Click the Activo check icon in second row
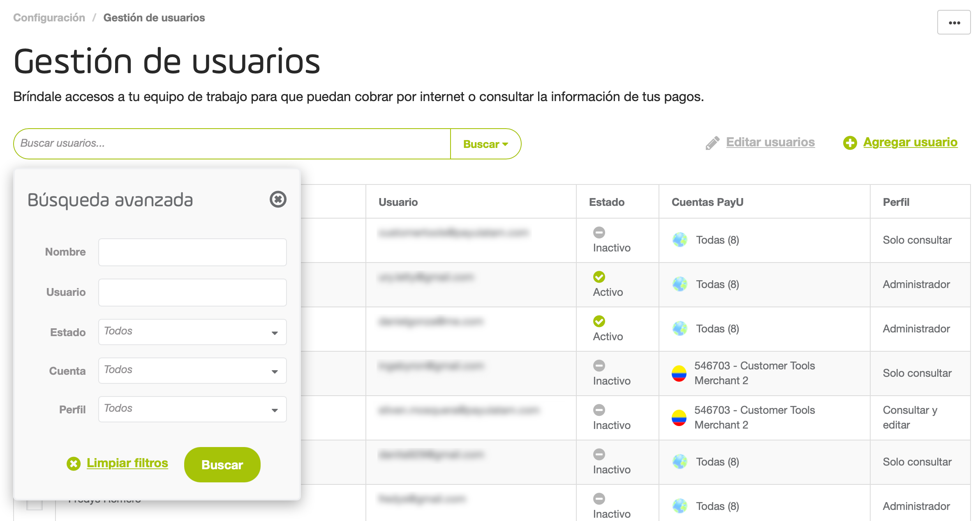 [599, 277]
